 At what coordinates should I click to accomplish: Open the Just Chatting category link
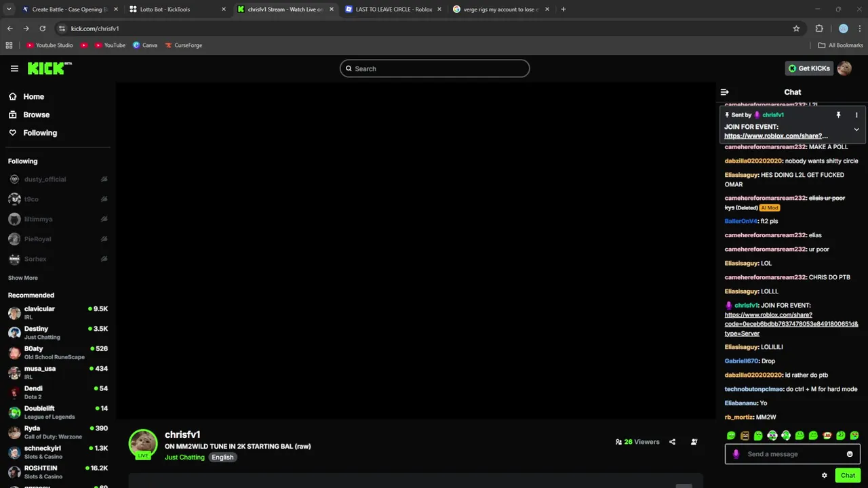pos(184,457)
